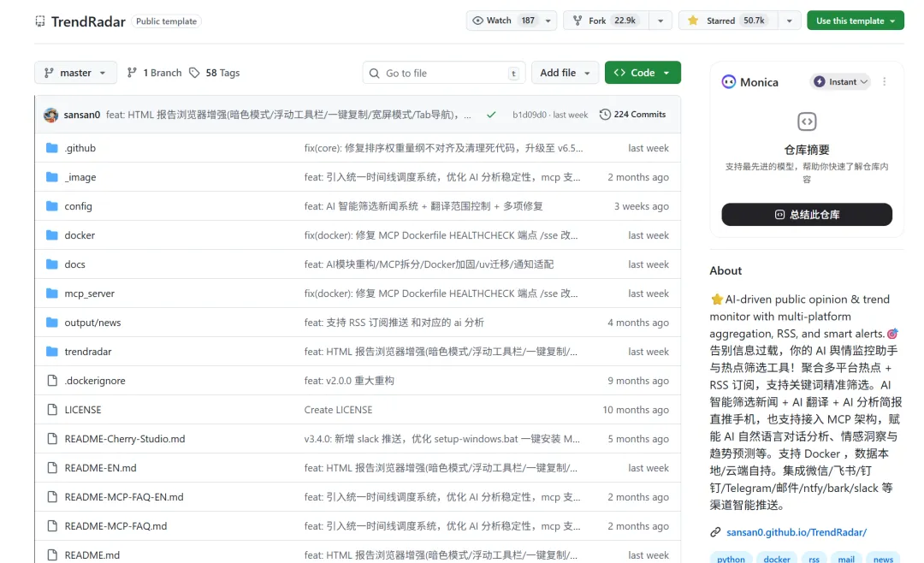The height and width of the screenshot is (563, 924).
Task: Click the LICENSE file icon
Action: tap(52, 410)
